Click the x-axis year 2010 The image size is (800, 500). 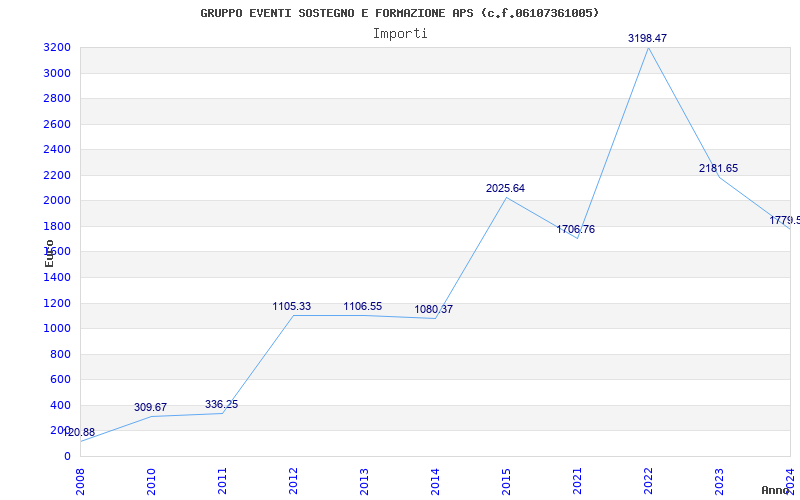pos(151,482)
